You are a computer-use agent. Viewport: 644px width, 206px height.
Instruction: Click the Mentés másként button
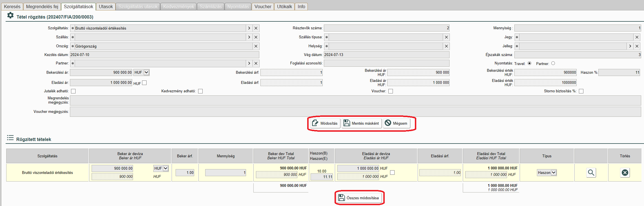(362, 123)
